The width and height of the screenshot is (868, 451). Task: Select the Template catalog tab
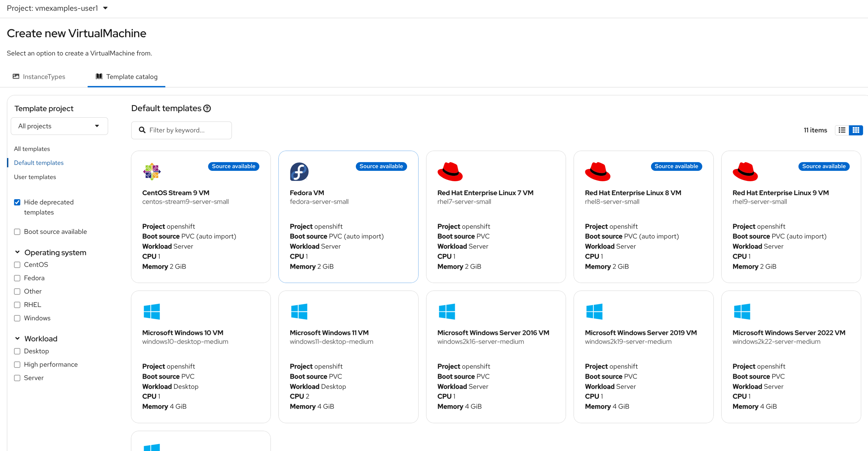pos(132,77)
